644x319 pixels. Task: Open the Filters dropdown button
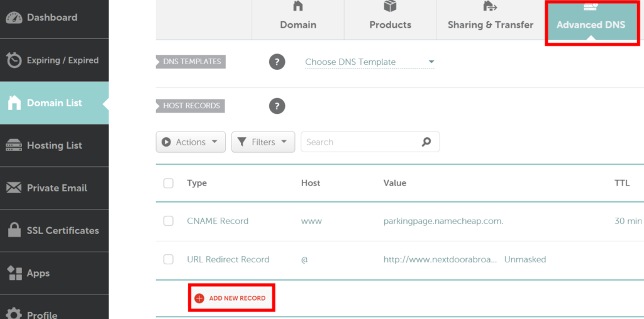tap(264, 142)
